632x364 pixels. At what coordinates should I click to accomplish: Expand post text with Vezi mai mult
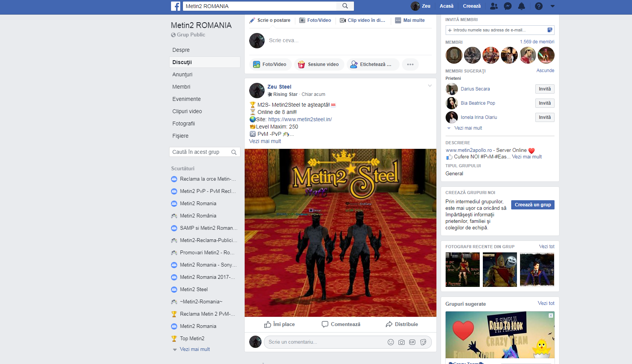(x=265, y=141)
